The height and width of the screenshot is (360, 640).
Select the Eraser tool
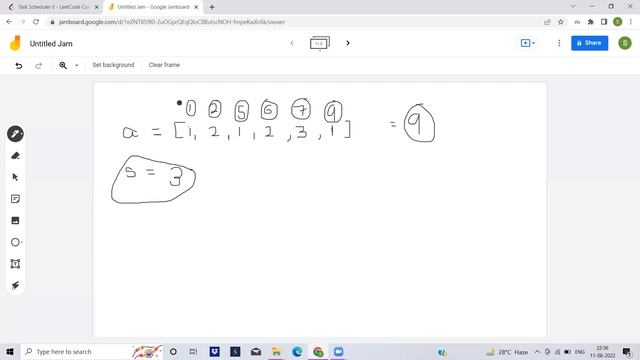coord(15,156)
